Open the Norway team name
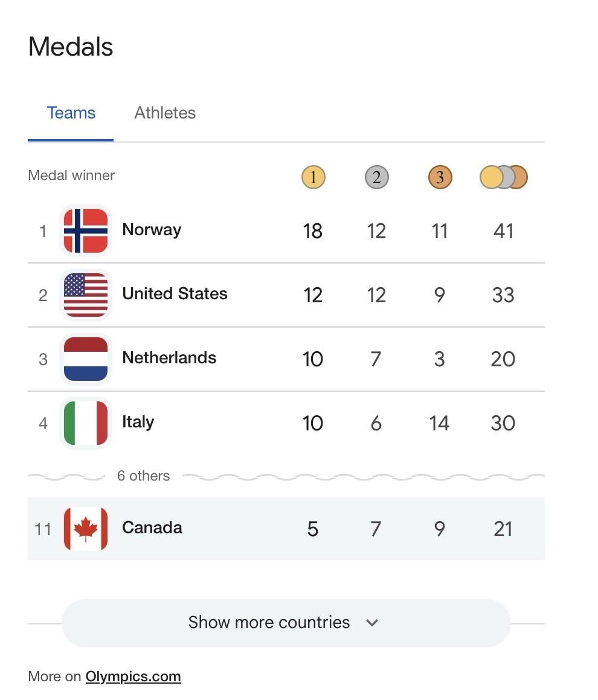The height and width of the screenshot is (700, 598). [152, 230]
